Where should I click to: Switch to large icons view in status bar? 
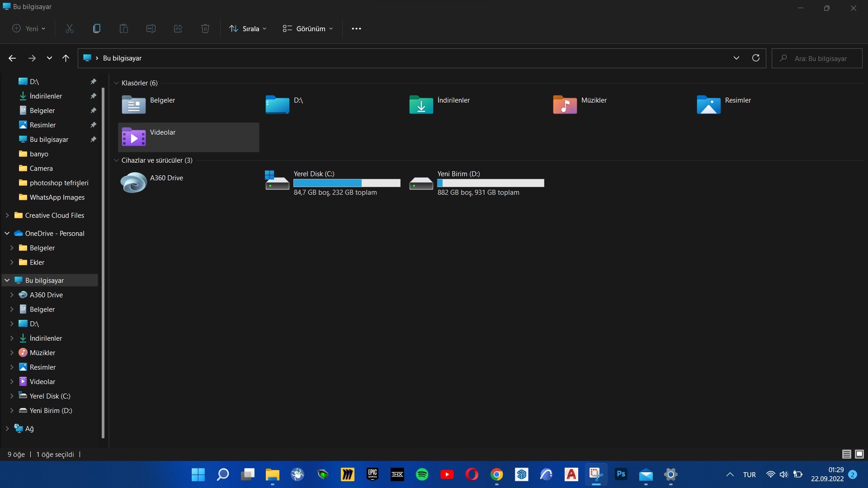pyautogui.click(x=859, y=454)
